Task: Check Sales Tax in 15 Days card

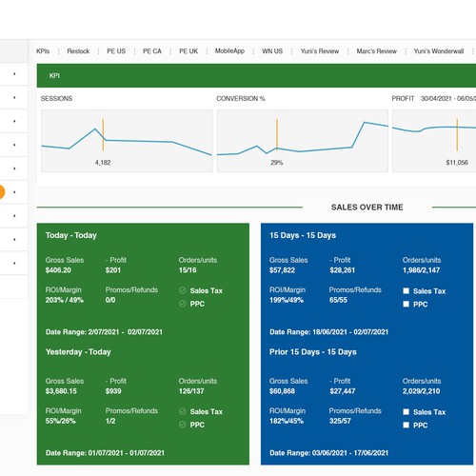Action: (406, 290)
